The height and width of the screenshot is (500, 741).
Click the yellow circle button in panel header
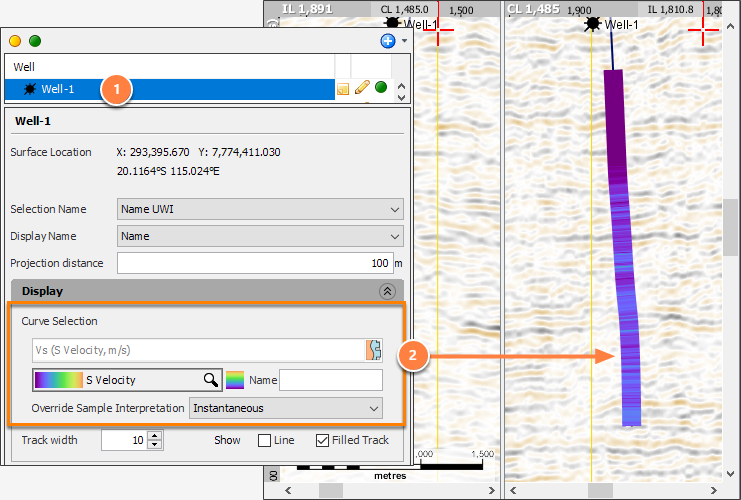[15, 41]
